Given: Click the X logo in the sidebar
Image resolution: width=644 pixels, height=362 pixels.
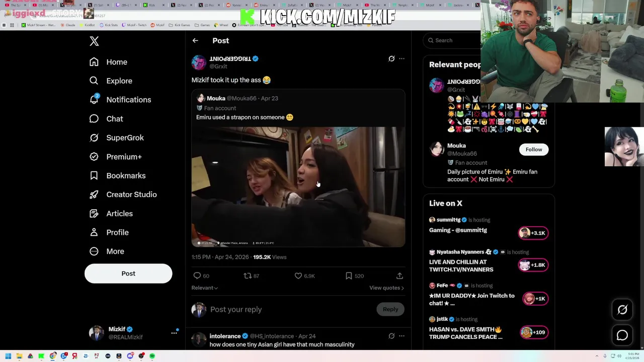Looking at the screenshot, I should point(94,41).
